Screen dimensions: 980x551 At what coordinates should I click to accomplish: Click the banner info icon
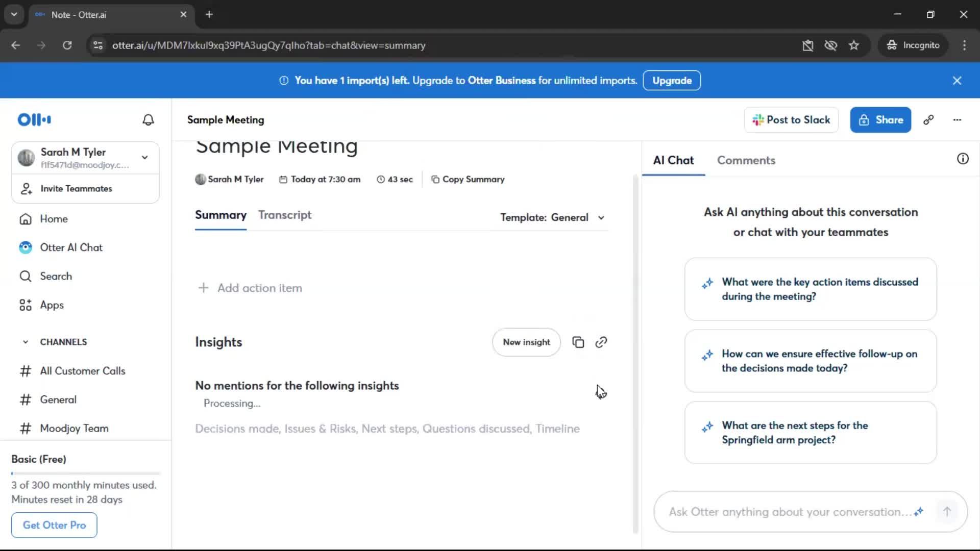click(x=284, y=81)
